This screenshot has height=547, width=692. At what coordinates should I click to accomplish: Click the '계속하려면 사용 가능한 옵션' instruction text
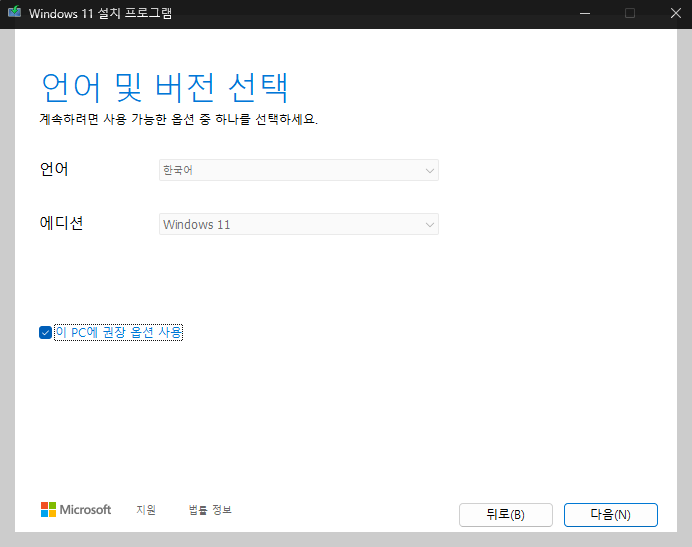pos(179,119)
